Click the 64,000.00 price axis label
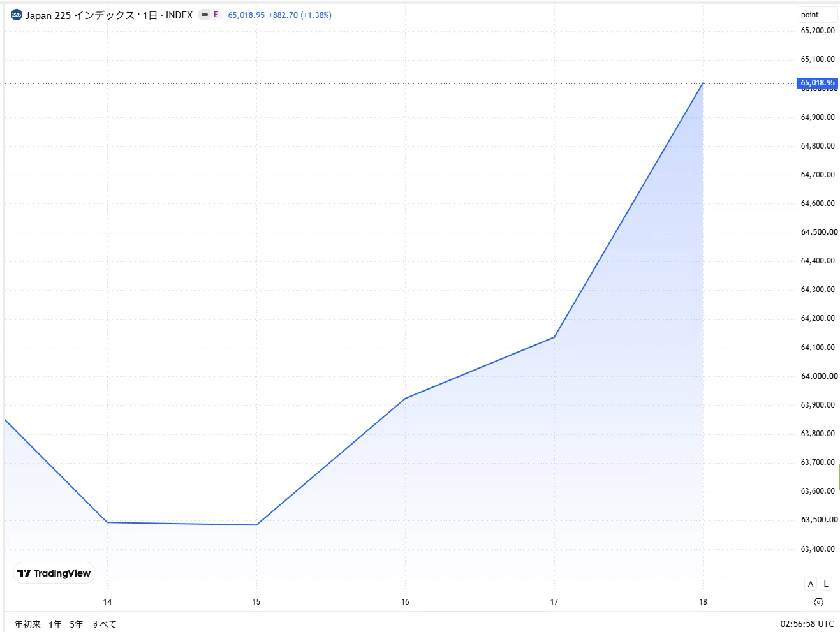This screenshot has height=632, width=840. pos(820,376)
